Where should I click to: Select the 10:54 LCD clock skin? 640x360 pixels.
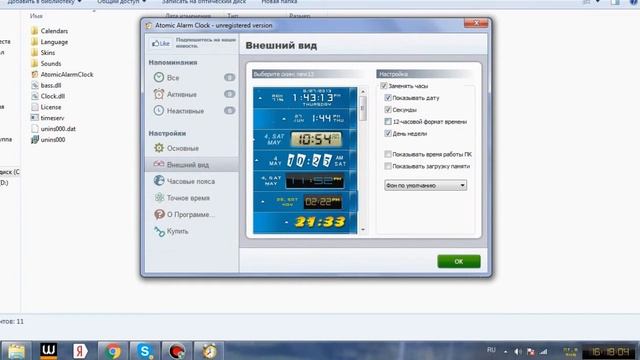tap(305, 139)
